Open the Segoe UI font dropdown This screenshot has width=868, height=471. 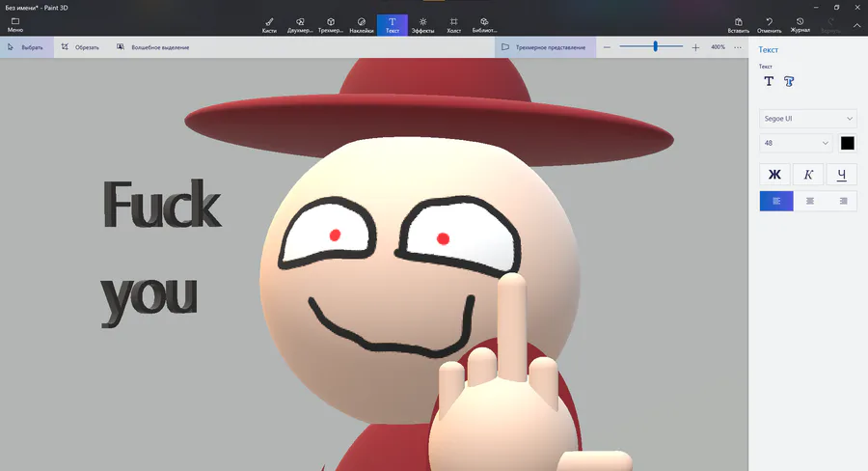[x=807, y=119]
